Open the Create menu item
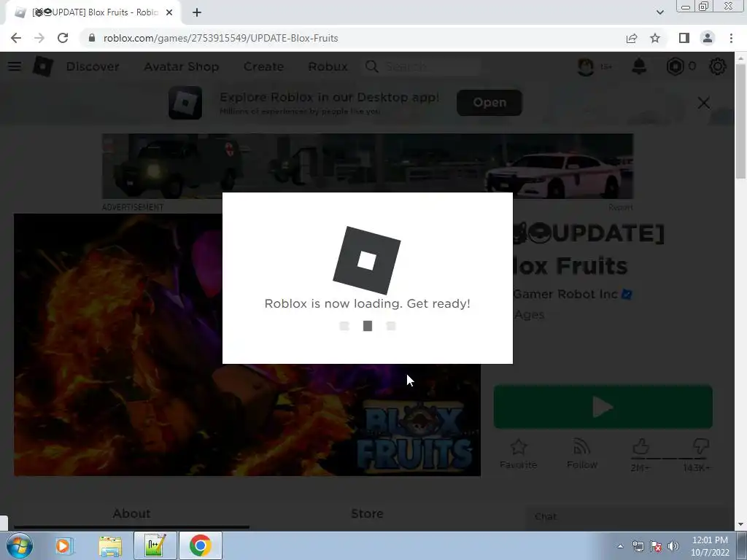Image resolution: width=747 pixels, height=560 pixels. (x=263, y=66)
